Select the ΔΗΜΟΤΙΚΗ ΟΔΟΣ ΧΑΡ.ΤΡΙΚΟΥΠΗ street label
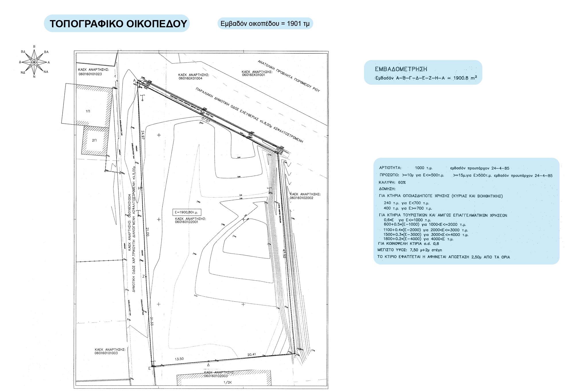 [134, 229]
